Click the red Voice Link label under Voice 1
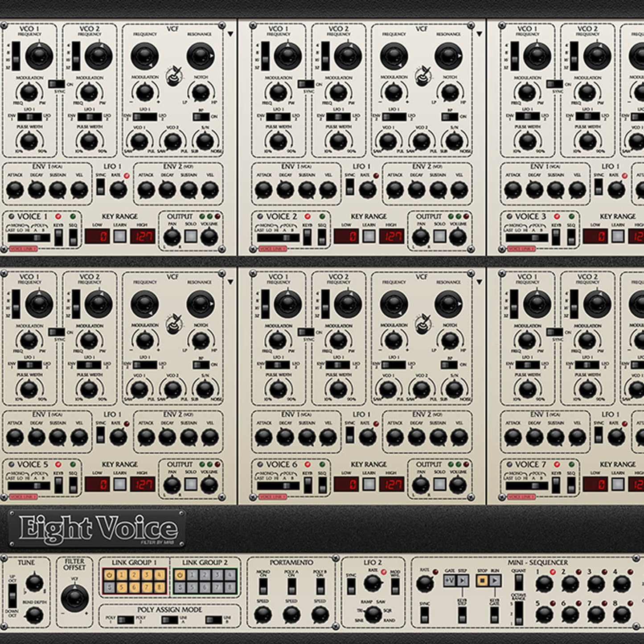Screen dimensions: 644x644 (x=23, y=249)
